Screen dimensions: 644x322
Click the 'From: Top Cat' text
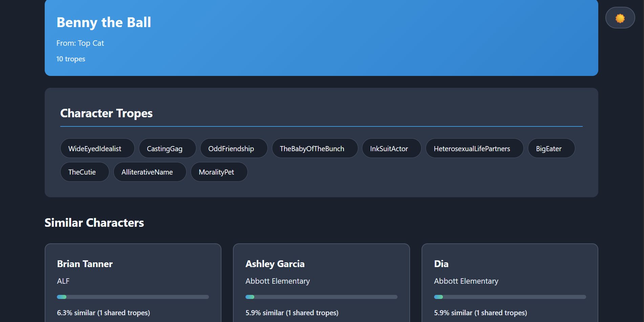80,43
